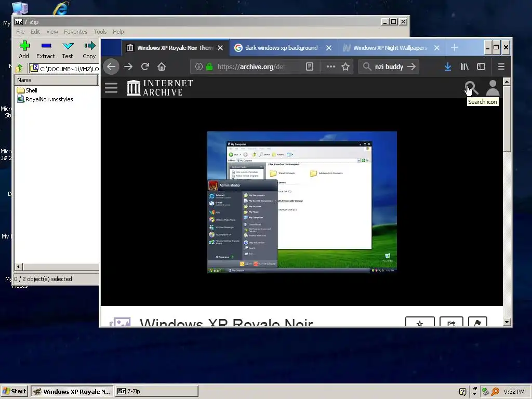Open the 7-Zip Tools menu
The height and width of the screenshot is (399, 532).
[x=100, y=32]
